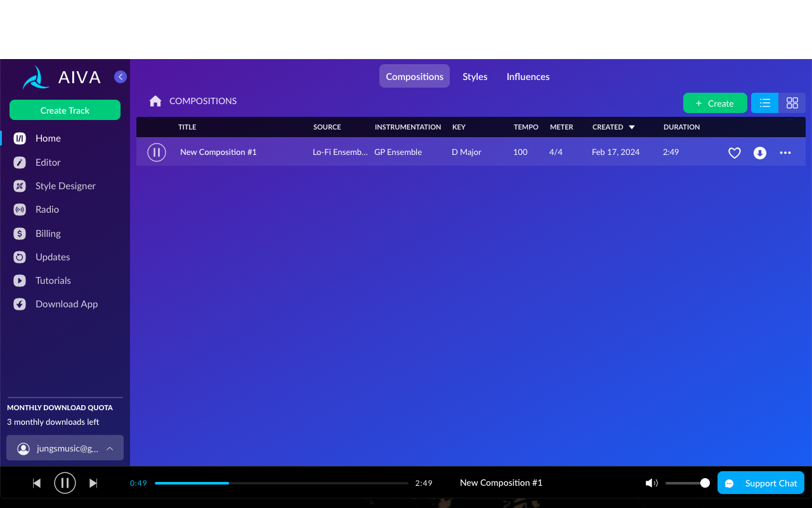The height and width of the screenshot is (508, 812).
Task: Switch to list view
Action: click(x=764, y=103)
